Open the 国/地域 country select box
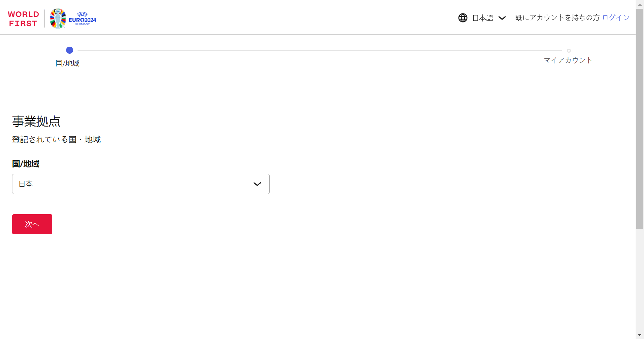This screenshot has height=339, width=644. click(x=141, y=184)
